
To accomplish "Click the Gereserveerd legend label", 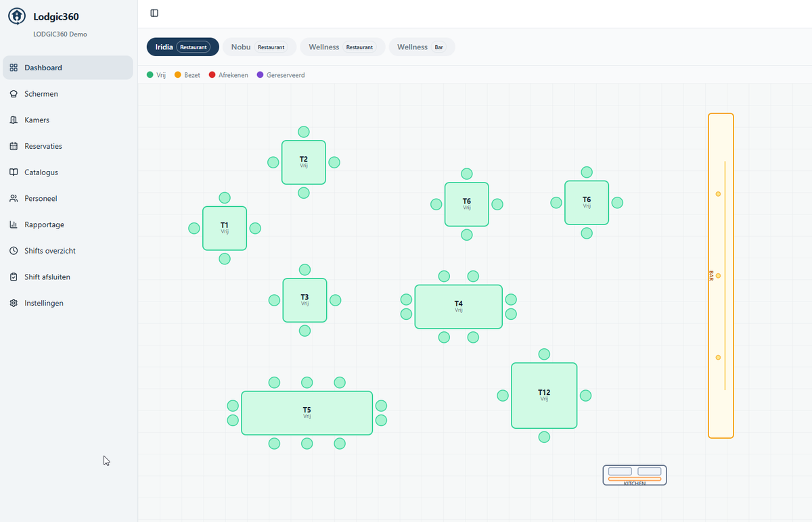I will click(286, 75).
